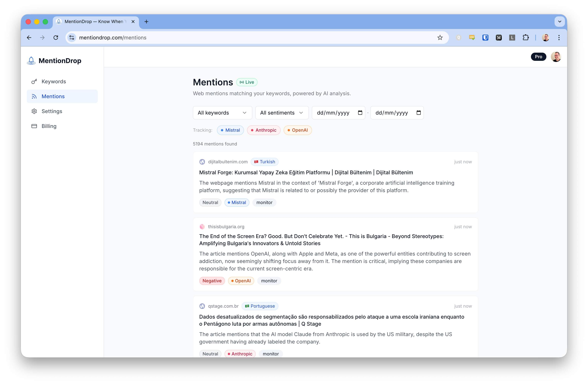Click the Pro badge
Viewport: 588px width, 385px height.
[x=539, y=57]
